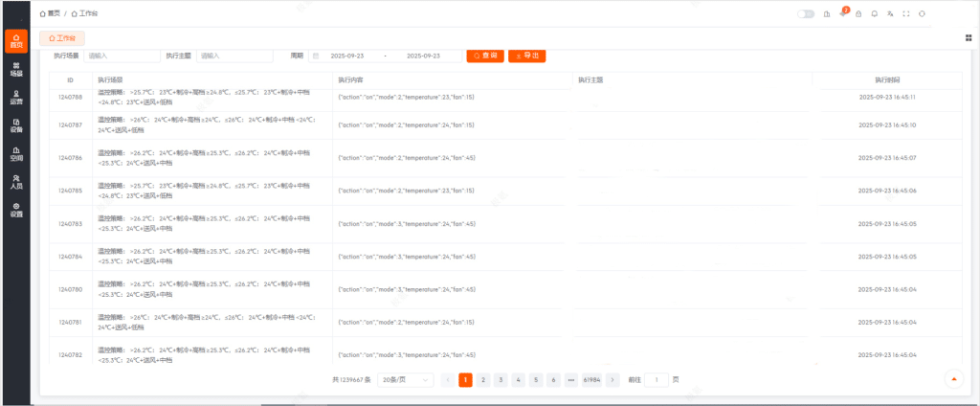Click ID cell 1240783
Screen dimensions: 980x406
[x=71, y=223]
